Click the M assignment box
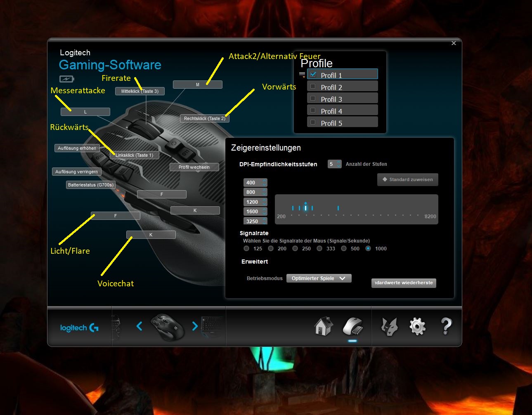Image resolution: width=532 pixels, height=415 pixels. 198,85
